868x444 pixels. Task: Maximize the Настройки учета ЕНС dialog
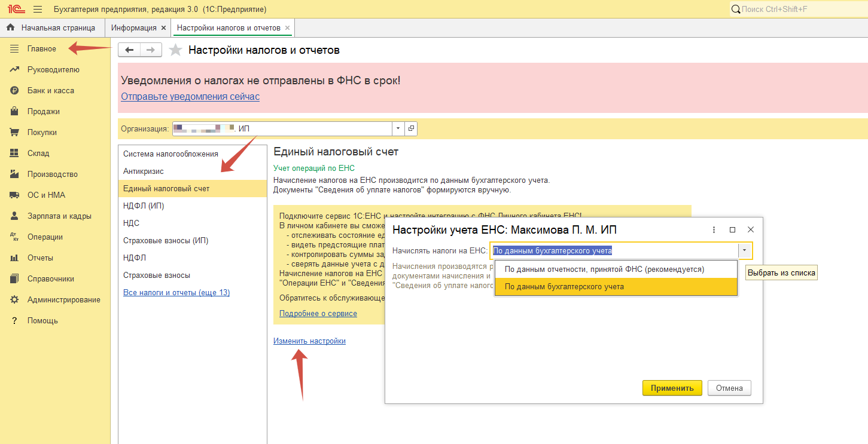(732, 229)
